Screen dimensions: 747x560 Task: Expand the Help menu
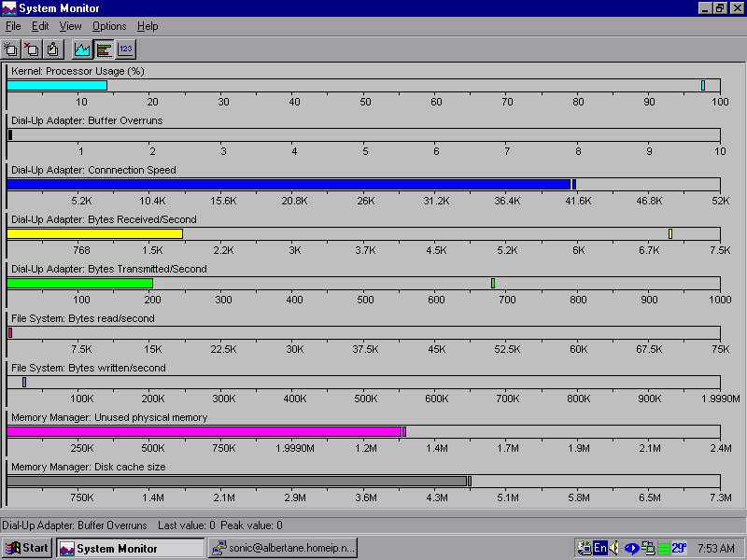(x=148, y=26)
